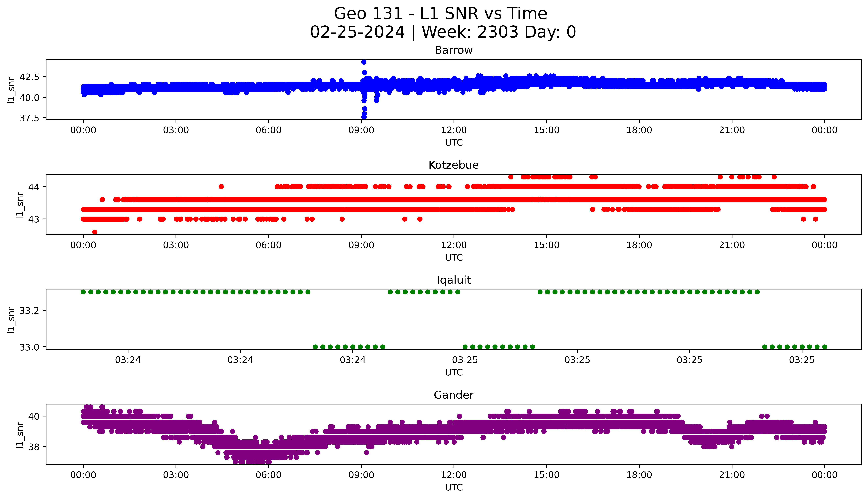This screenshot has width=868, height=499.
Task: Click the 18:00 tick label on Barrow plot
Action: pos(639,130)
